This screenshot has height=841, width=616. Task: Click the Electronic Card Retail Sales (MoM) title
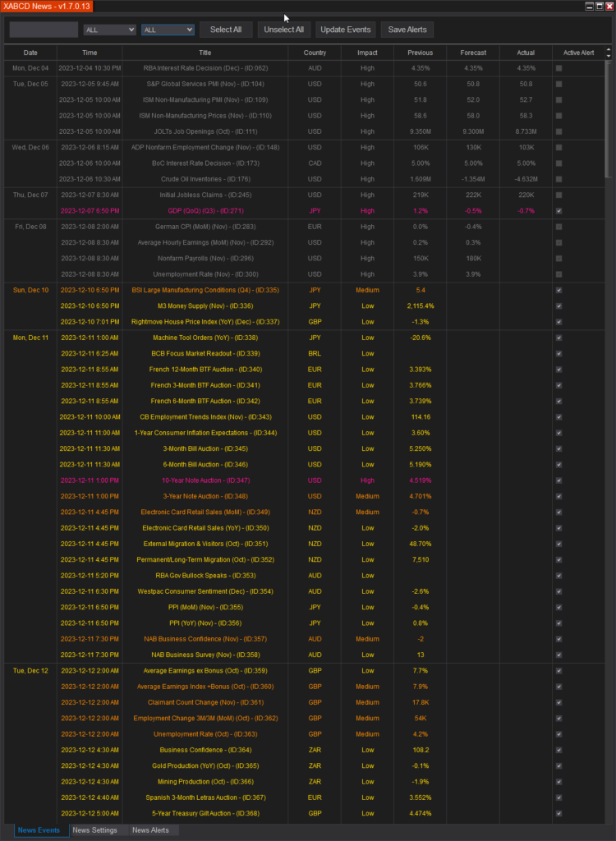coord(205,512)
